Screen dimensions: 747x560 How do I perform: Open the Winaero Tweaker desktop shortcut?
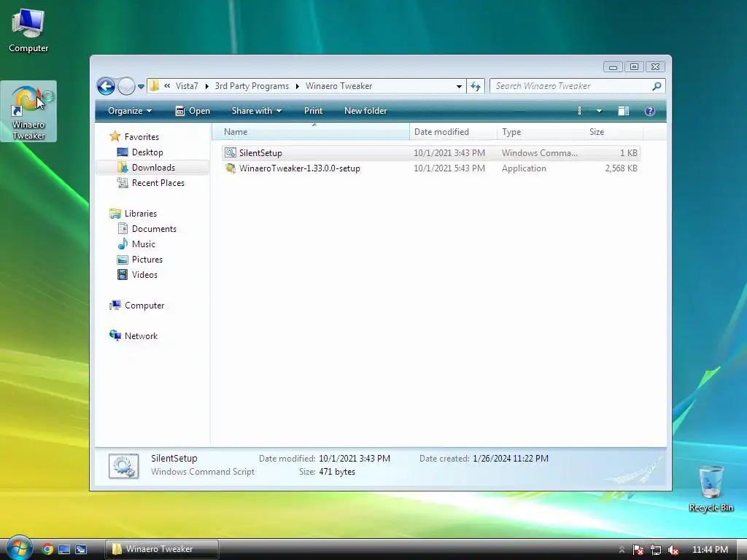tap(28, 112)
